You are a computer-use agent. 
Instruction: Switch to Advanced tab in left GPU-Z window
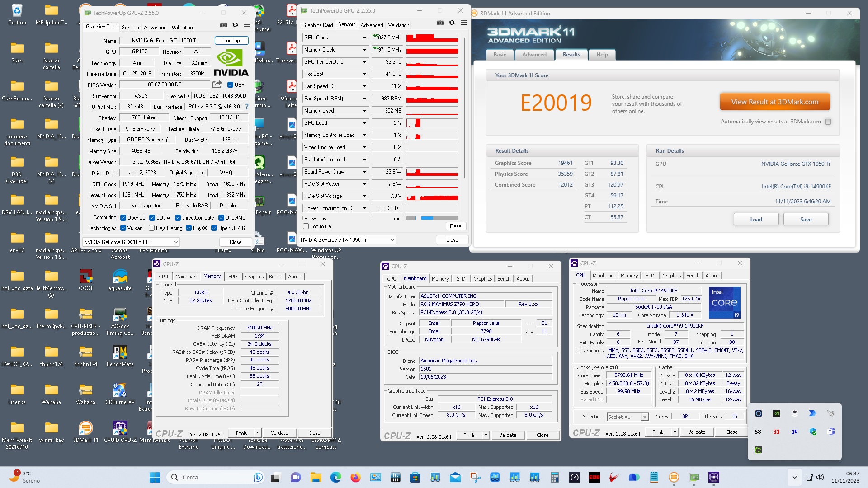coord(155,28)
